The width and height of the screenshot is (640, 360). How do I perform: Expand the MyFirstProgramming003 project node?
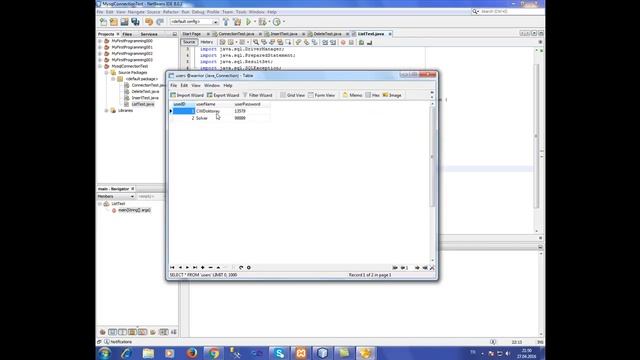[x=100, y=60]
